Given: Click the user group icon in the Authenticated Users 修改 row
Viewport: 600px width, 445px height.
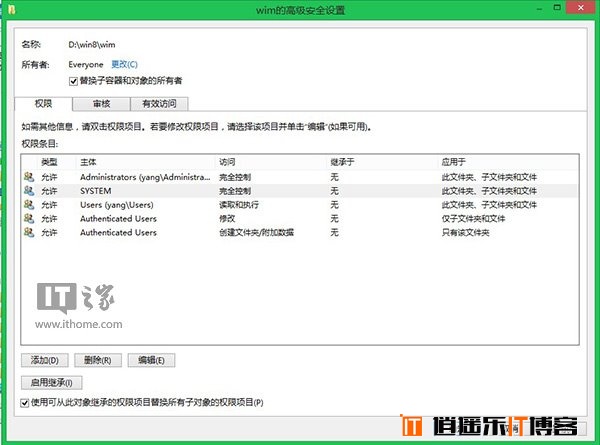Looking at the screenshot, I should pos(29,218).
